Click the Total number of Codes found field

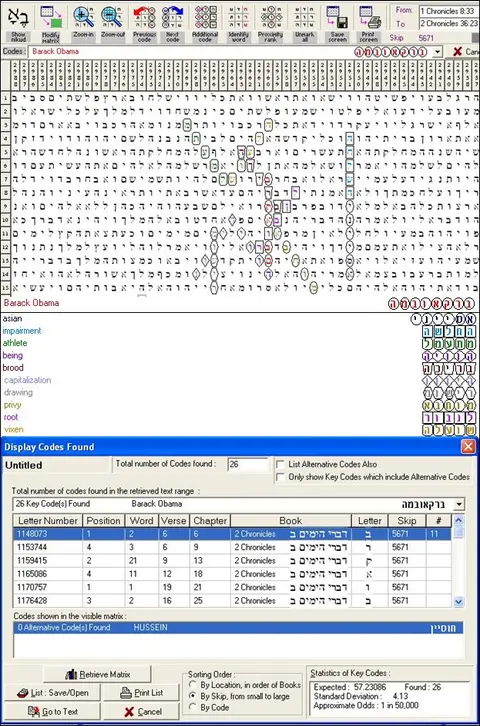pyautogui.click(x=248, y=464)
